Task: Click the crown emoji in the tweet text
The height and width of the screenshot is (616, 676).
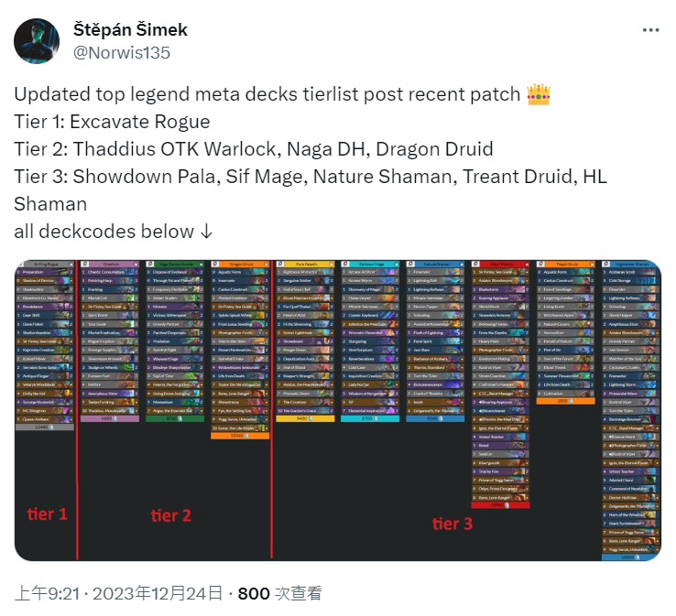Action: click(x=538, y=94)
